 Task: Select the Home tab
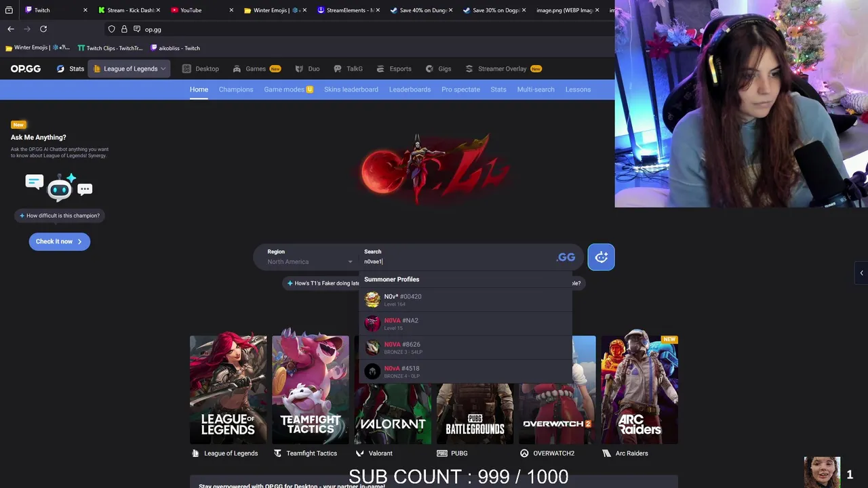click(199, 89)
